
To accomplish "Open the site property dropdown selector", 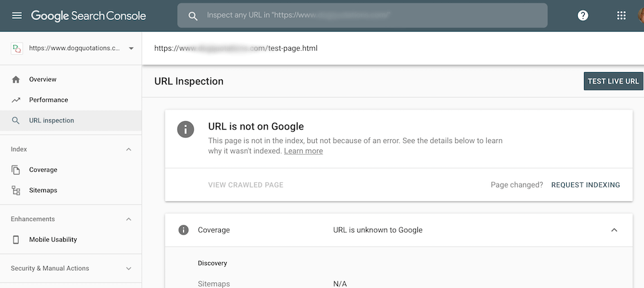I will 131,48.
